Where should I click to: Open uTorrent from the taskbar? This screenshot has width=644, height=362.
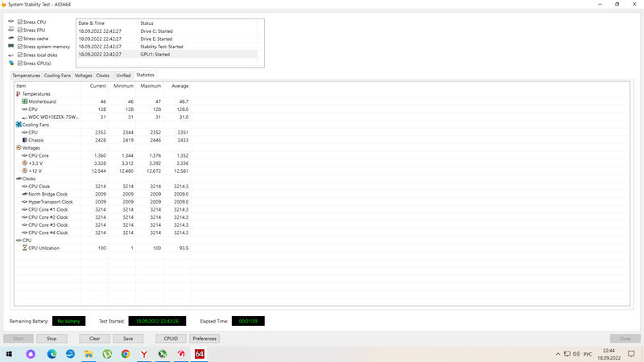(x=107, y=354)
